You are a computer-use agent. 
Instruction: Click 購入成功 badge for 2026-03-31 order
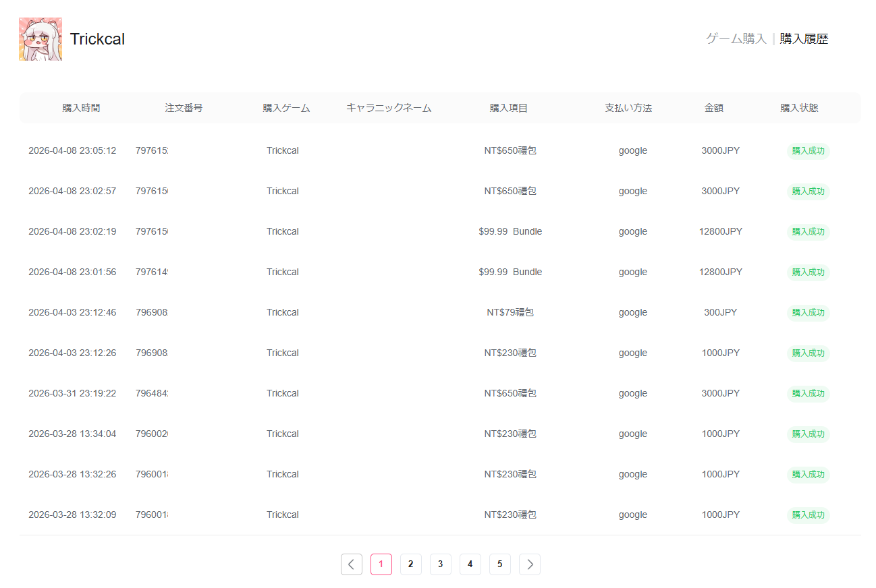808,394
